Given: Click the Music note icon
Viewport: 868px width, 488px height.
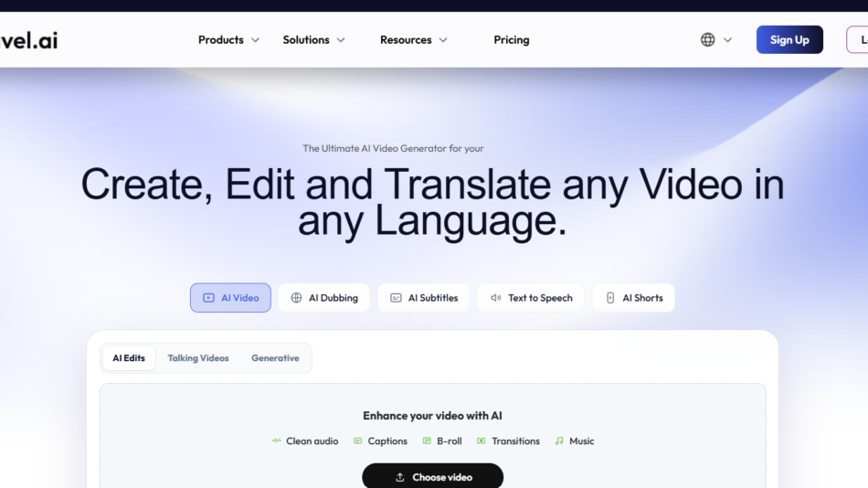Looking at the screenshot, I should coord(559,440).
